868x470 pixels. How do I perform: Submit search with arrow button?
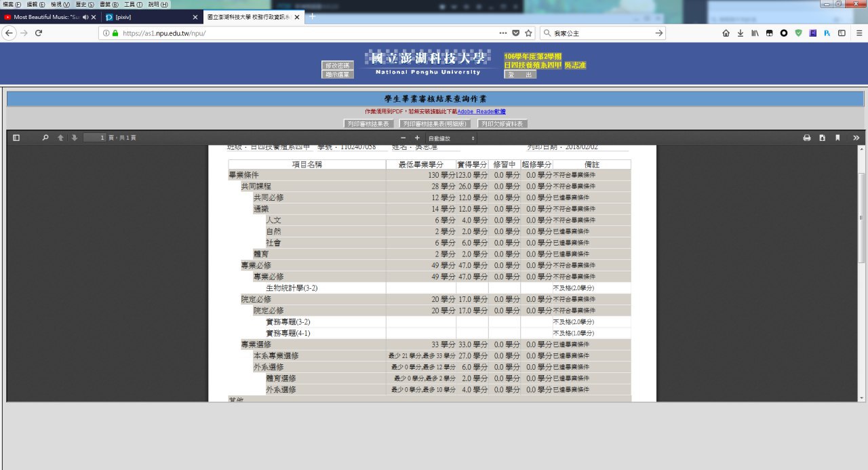click(659, 33)
